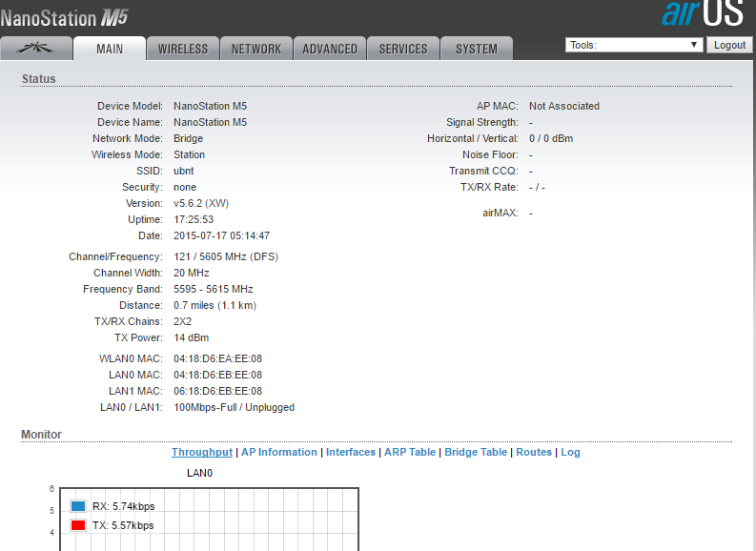Viewport: 756px width, 551px height.
Task: Switch to the SERVICES tab
Action: [x=403, y=49]
